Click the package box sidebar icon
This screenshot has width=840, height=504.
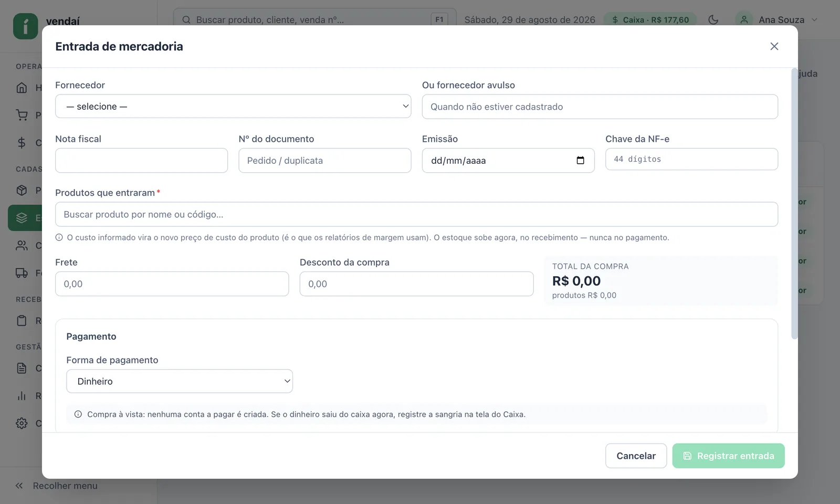click(x=22, y=190)
